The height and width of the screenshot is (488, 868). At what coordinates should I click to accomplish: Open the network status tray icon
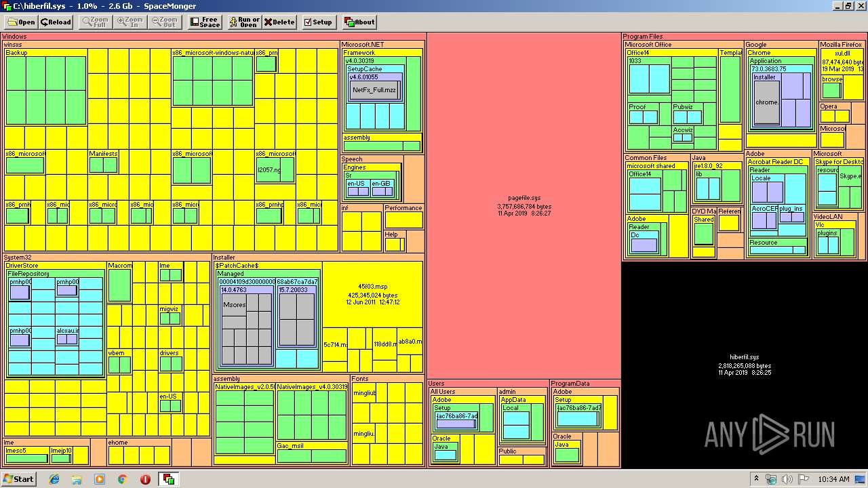[770, 479]
